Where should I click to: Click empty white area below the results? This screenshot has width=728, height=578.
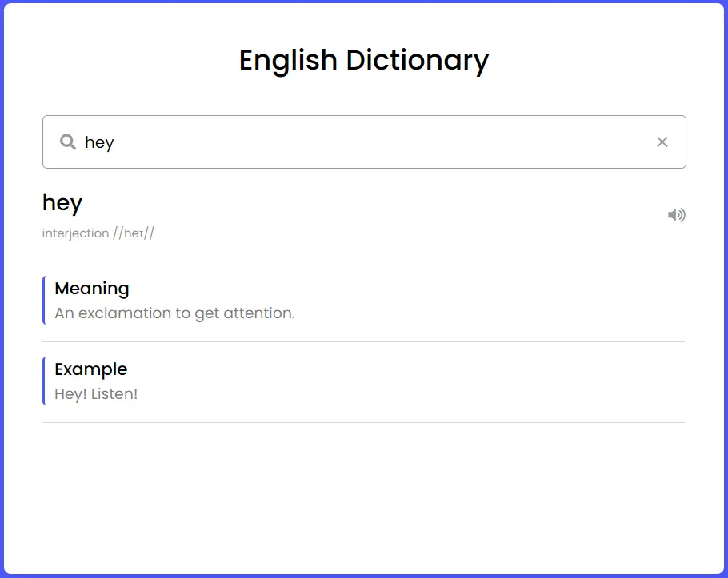click(364, 496)
